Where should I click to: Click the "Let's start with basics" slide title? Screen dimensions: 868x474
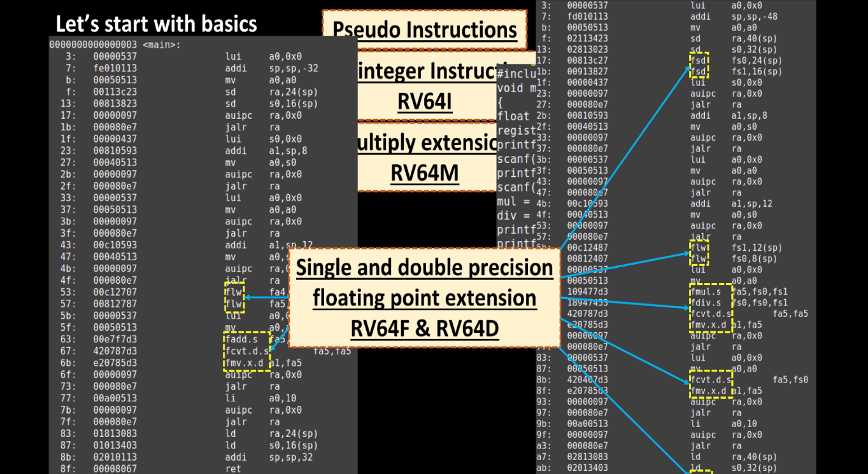pyautogui.click(x=156, y=24)
